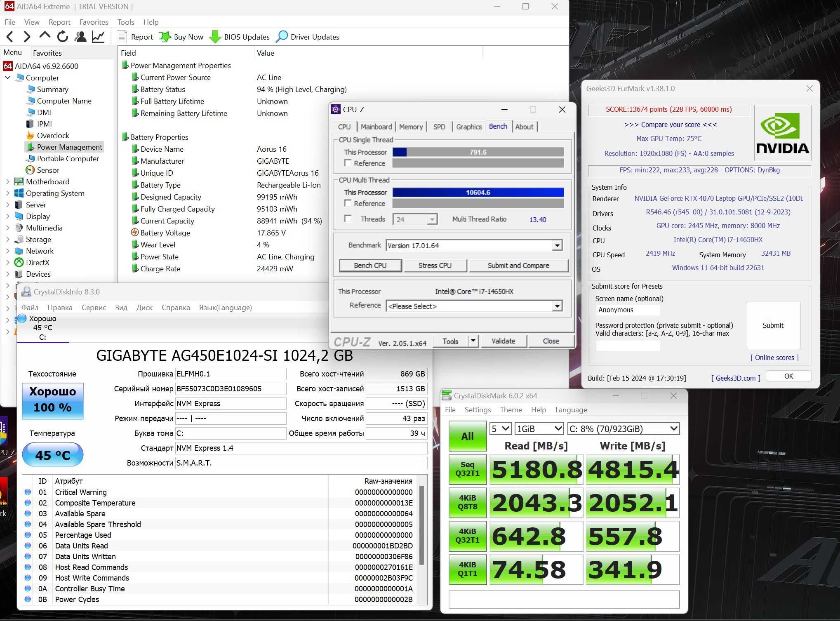Expand the DirectX tree node
This screenshot has height=621, width=840.
click(x=8, y=262)
